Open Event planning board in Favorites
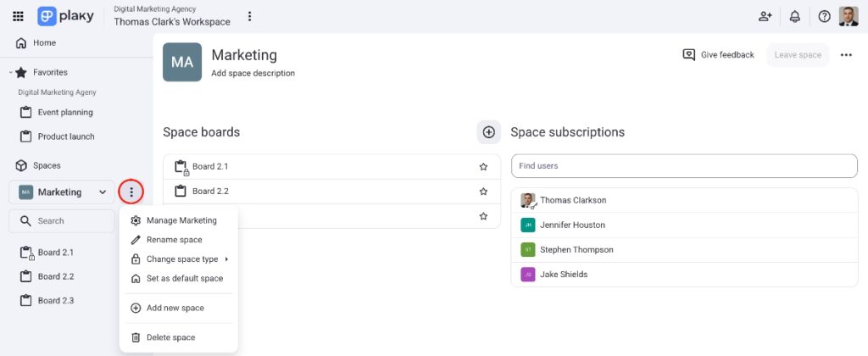 click(64, 112)
